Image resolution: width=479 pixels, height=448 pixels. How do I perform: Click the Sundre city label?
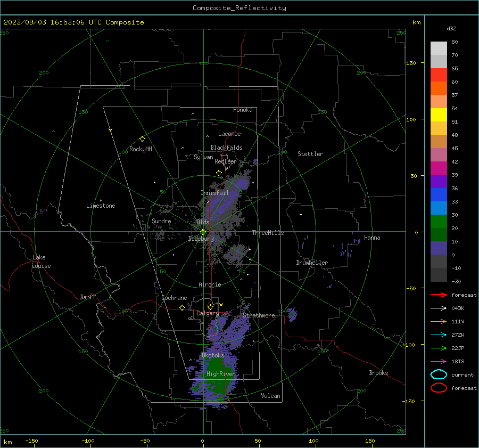click(161, 221)
